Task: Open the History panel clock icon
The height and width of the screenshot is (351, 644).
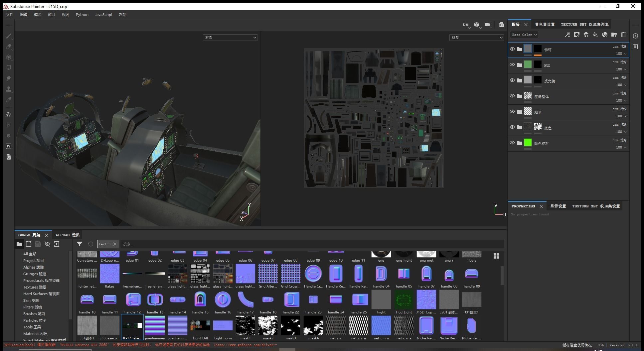Action: [635, 36]
